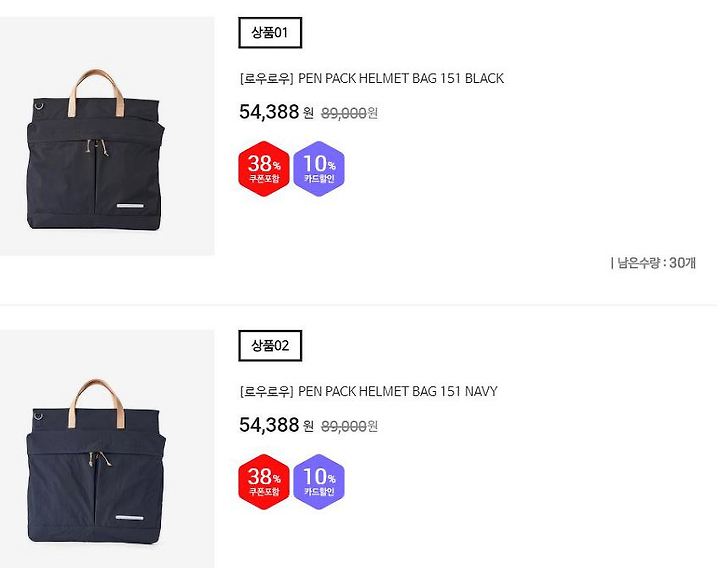Click purple 10% card discount badge on black bag
Image resolution: width=720 pixels, height=568 pixels.
pos(319,169)
